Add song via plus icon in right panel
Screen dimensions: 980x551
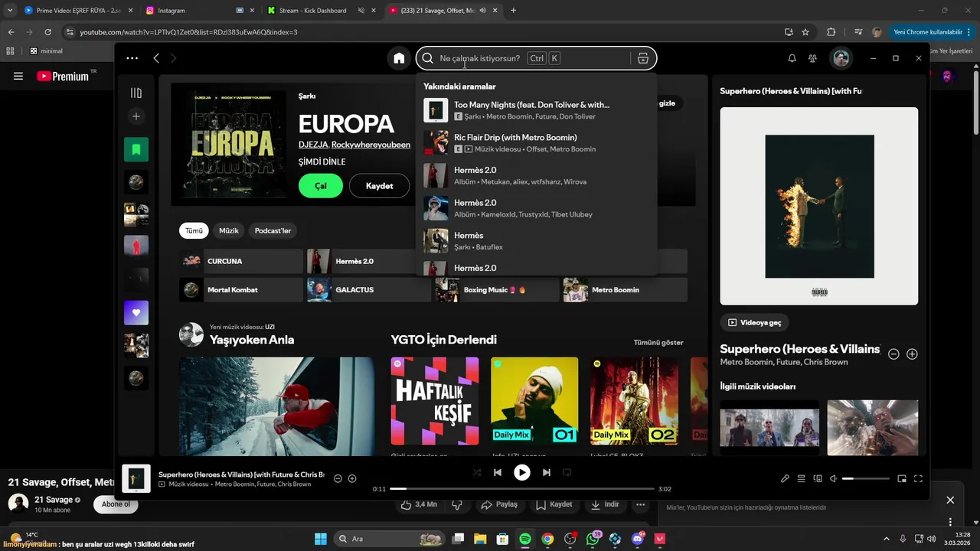click(x=912, y=354)
